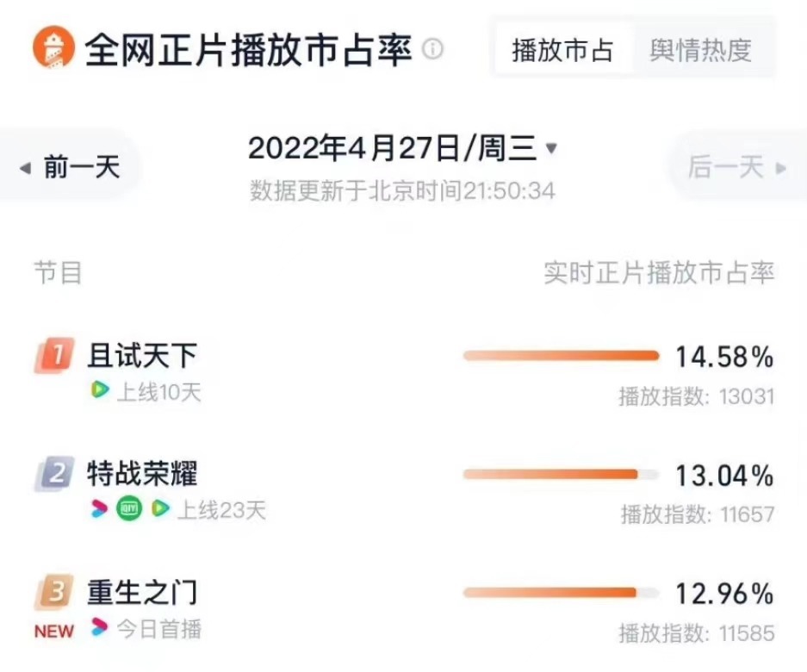Click the Youku icon under 重生之门
The image size is (807, 672).
100,627
